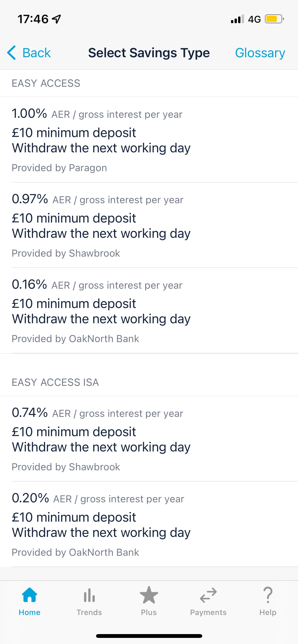Choose 0.74% AER Shawbrook Easy Access ISA
The width and height of the screenshot is (298, 644).
[x=149, y=439]
